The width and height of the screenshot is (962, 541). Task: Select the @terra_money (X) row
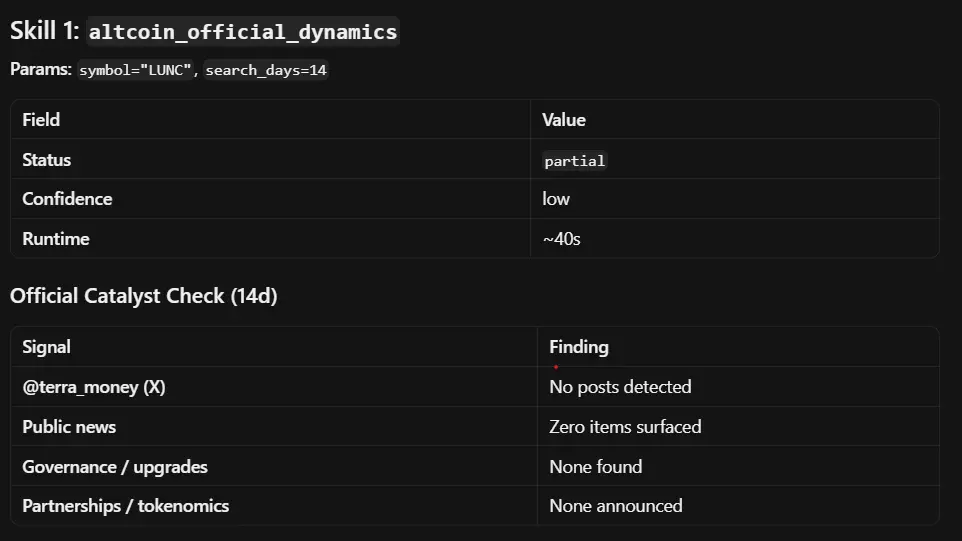point(475,386)
